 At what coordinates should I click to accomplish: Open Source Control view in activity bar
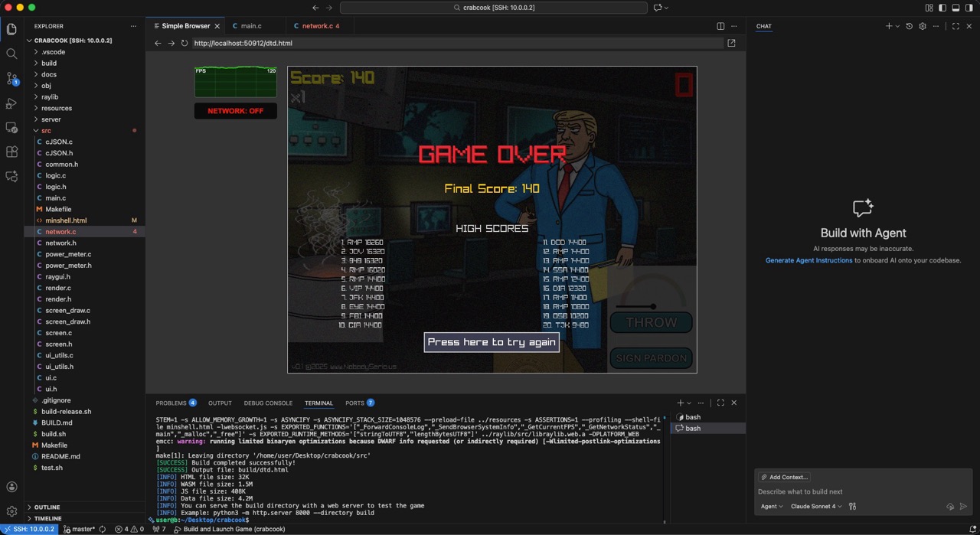click(x=11, y=78)
